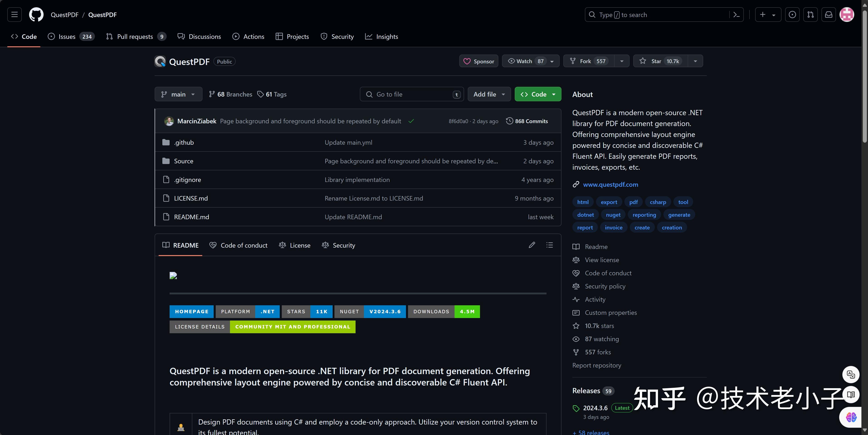Expand the main branch dropdown
Viewport: 868px width, 435px height.
(178, 94)
